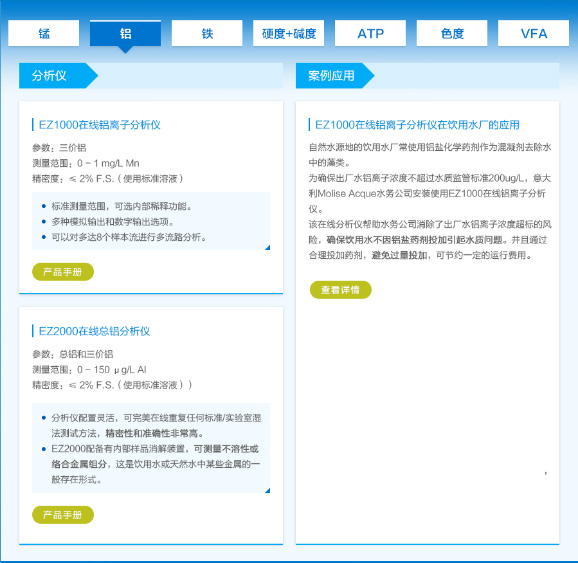Click text 参数：总铝和三价铝
Screen dimensions: 578x563
tap(73, 354)
